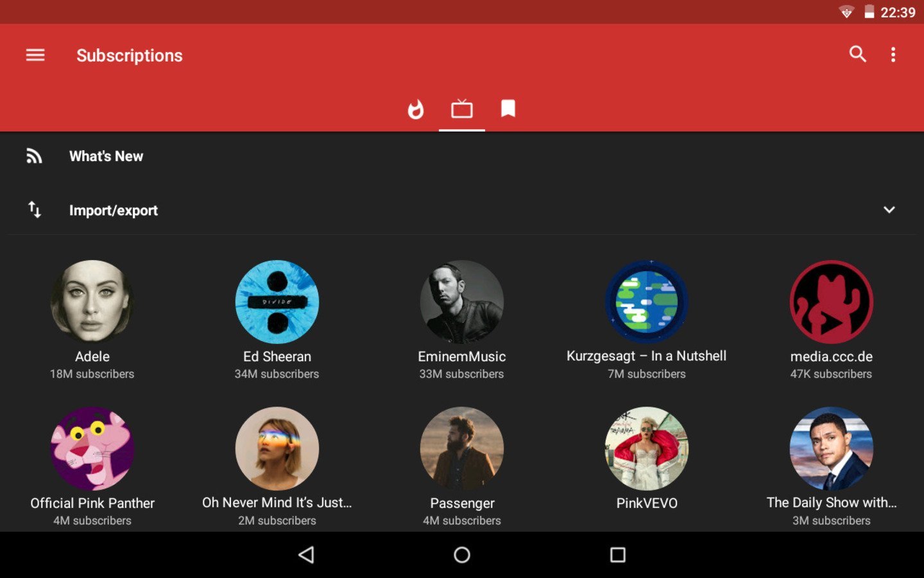Tap the search magnifier icon
This screenshot has width=924, height=578.
click(x=857, y=55)
